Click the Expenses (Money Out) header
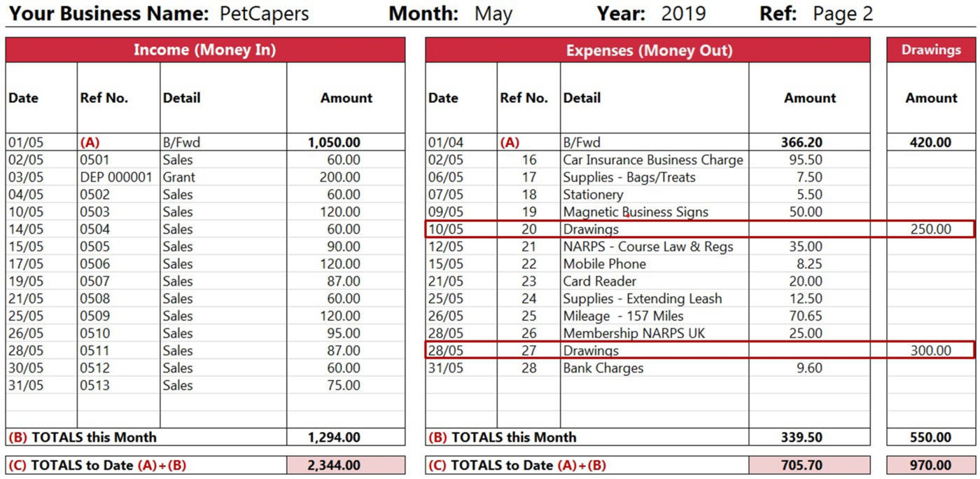 [x=648, y=50]
